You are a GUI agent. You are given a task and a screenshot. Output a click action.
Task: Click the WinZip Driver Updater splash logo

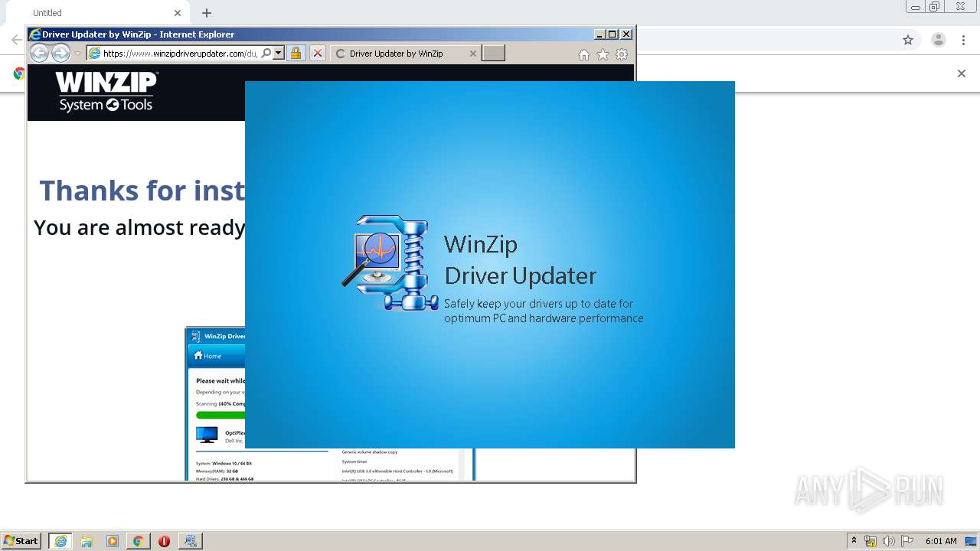point(390,263)
